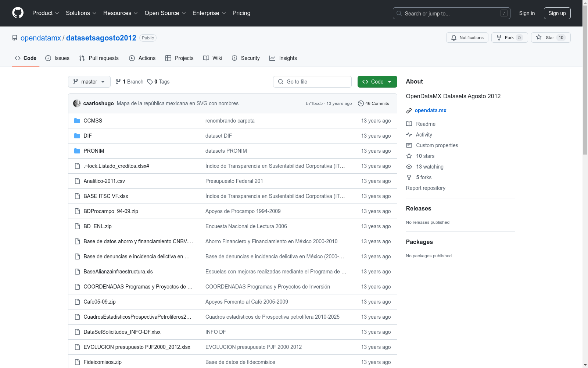Open the master branch dropdown
This screenshot has width=588, height=368.
click(89, 82)
